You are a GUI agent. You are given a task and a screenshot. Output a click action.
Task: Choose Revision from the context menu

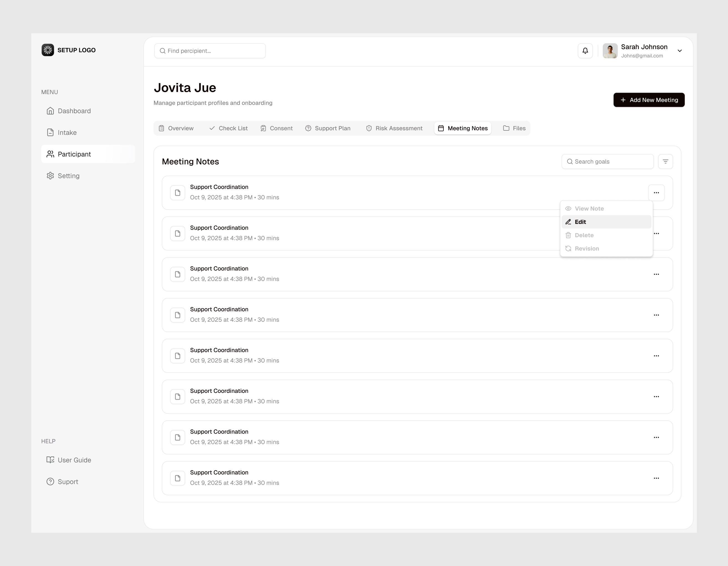tap(587, 248)
